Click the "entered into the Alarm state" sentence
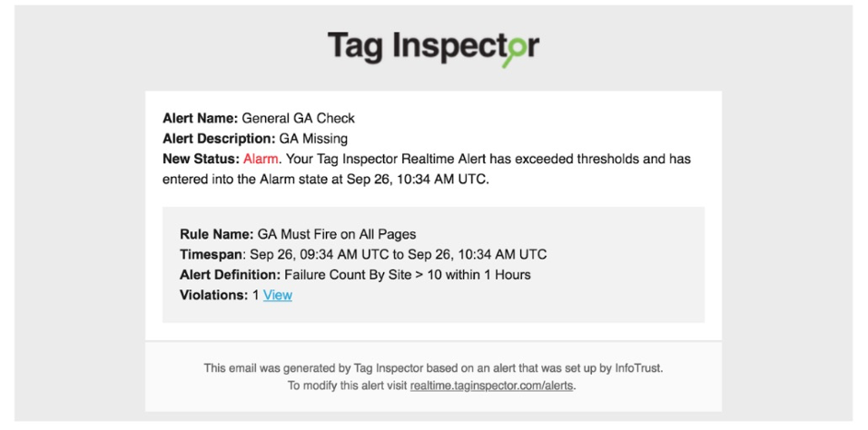Screen dimensions: 868x430 [x=327, y=179]
